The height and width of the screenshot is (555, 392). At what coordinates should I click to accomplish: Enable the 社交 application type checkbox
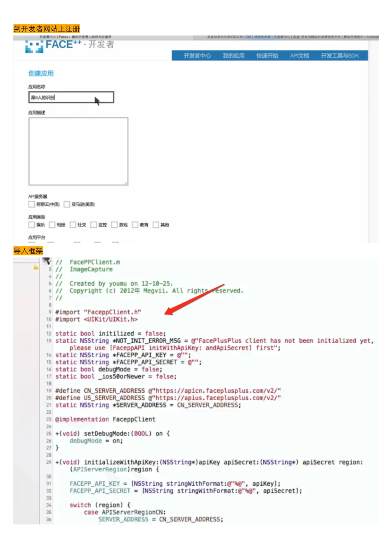point(73,225)
